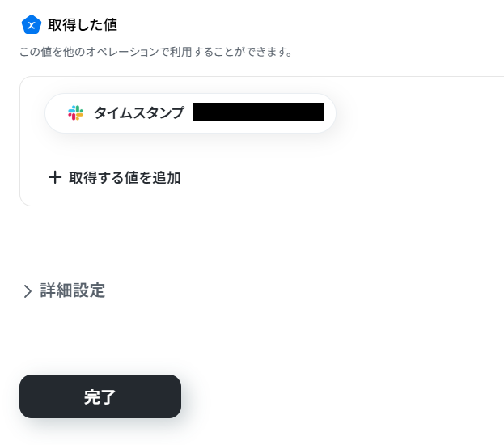This screenshot has height=445, width=504.
Task: Click the rounded right end of the timestamp chip
Action: (329, 113)
